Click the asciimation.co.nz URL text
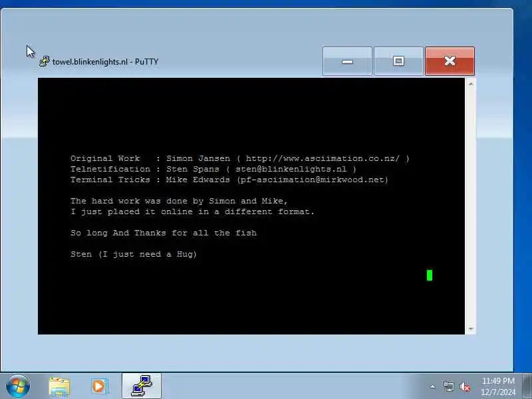532x399 pixels. pyautogui.click(x=323, y=158)
